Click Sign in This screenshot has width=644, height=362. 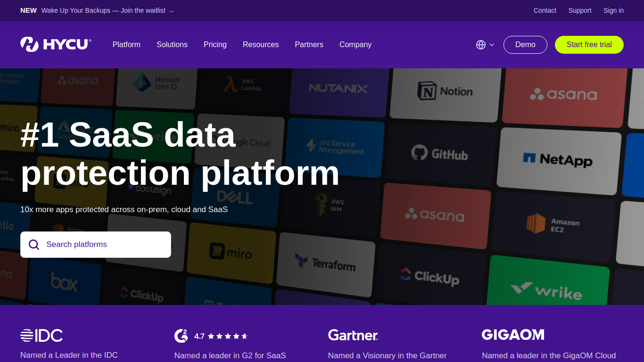click(613, 10)
